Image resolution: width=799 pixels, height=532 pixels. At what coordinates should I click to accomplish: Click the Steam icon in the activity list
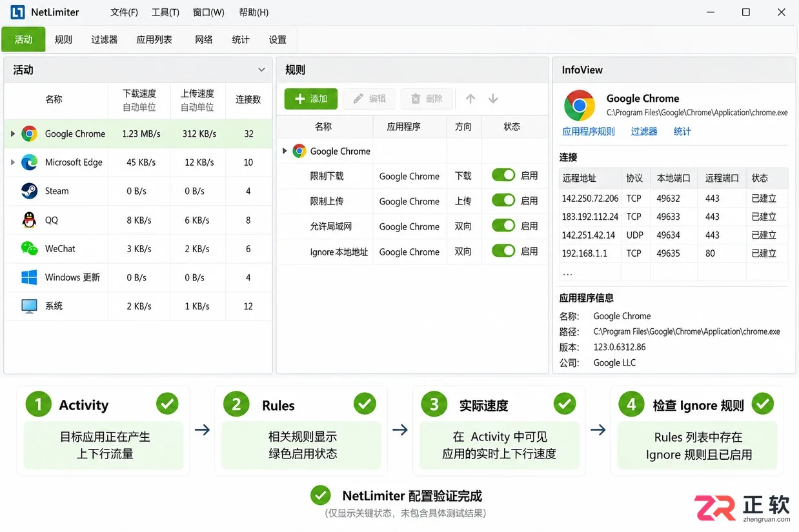(29, 191)
